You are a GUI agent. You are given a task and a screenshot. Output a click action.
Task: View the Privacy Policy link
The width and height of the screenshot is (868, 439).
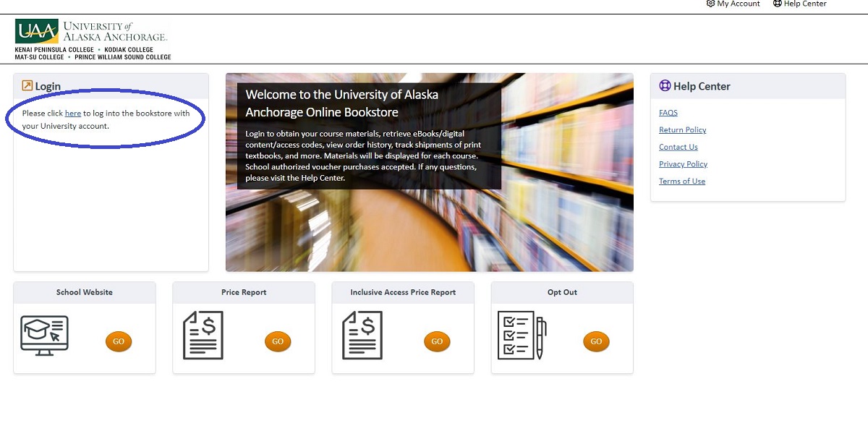683,164
